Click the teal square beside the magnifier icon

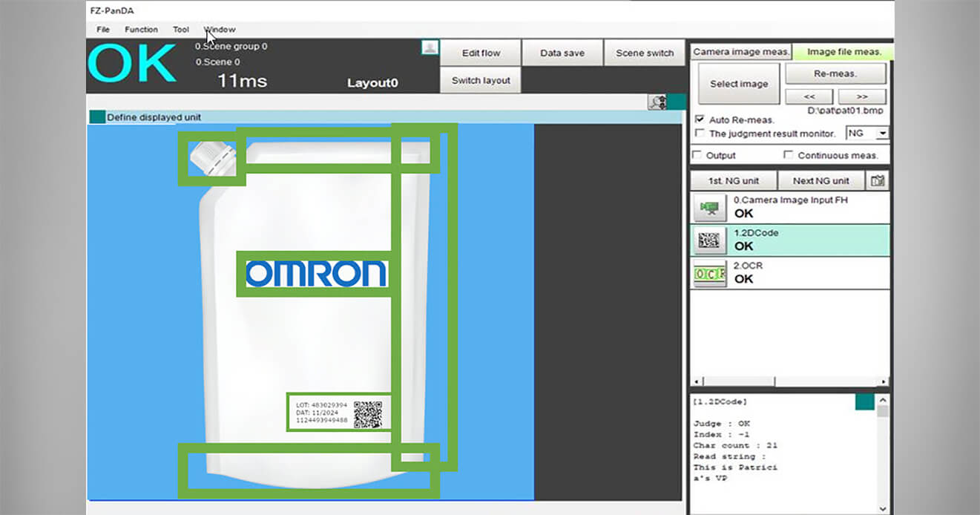click(x=676, y=102)
